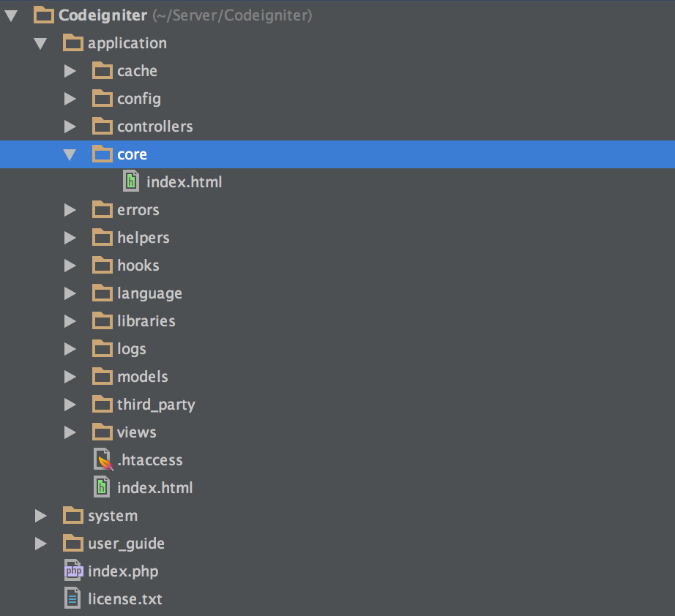Click the php icon of index.php
The width and height of the screenshot is (675, 616).
[x=74, y=571]
